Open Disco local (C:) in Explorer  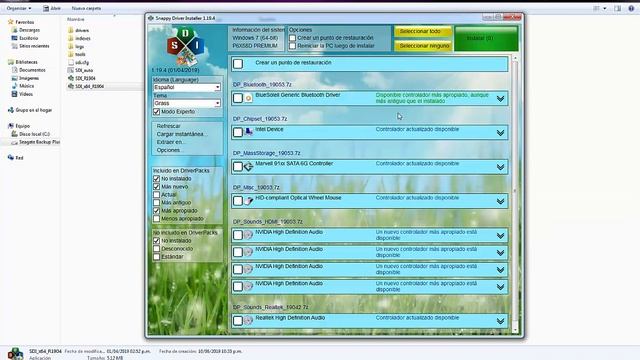click(31, 134)
